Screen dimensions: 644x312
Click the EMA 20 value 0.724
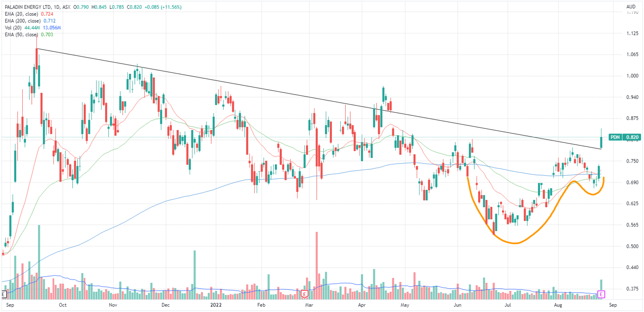coord(47,14)
